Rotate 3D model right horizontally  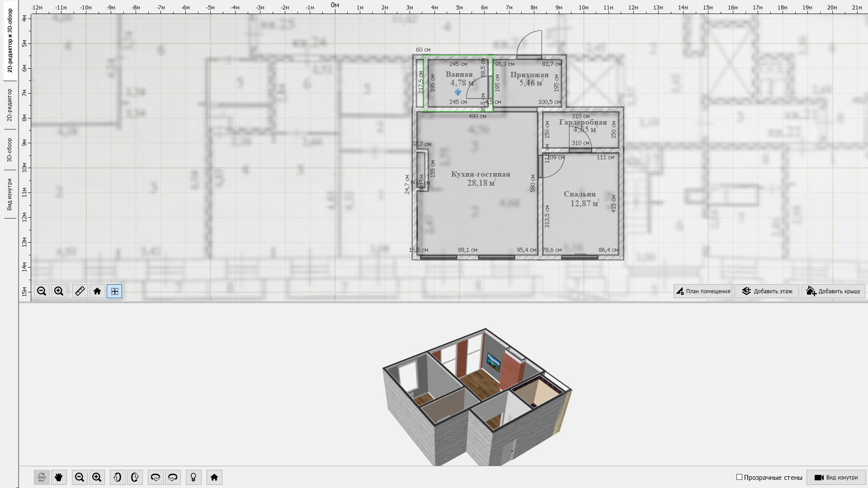pyautogui.click(x=173, y=478)
